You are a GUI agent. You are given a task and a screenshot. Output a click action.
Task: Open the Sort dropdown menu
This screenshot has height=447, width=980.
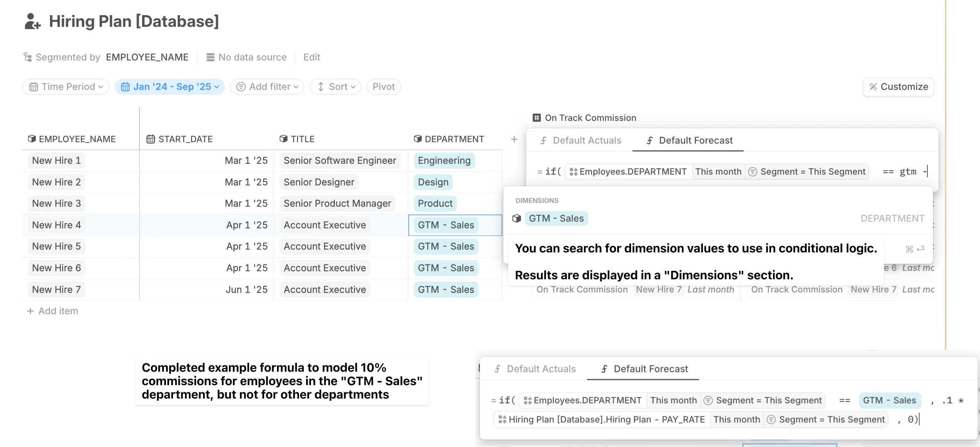[335, 87]
